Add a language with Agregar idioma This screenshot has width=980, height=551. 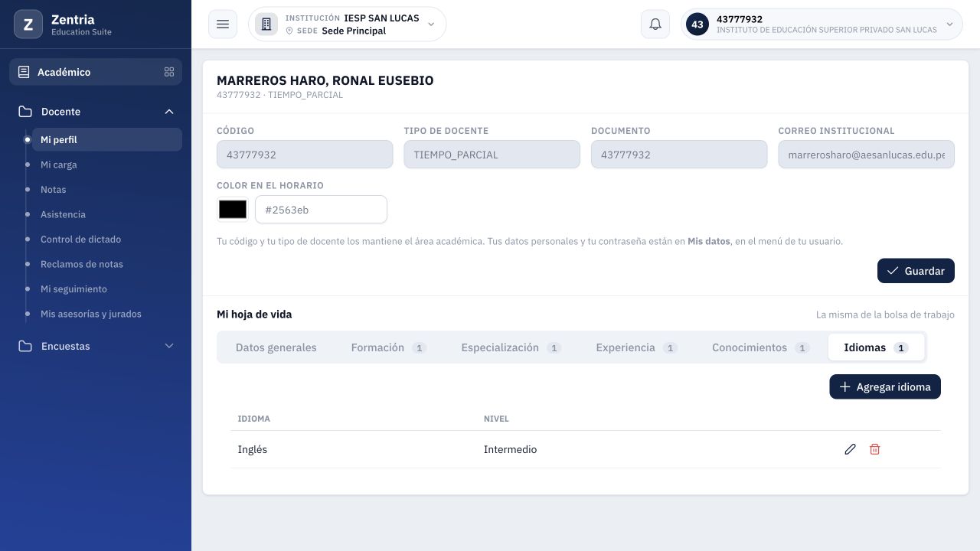pyautogui.click(x=885, y=387)
